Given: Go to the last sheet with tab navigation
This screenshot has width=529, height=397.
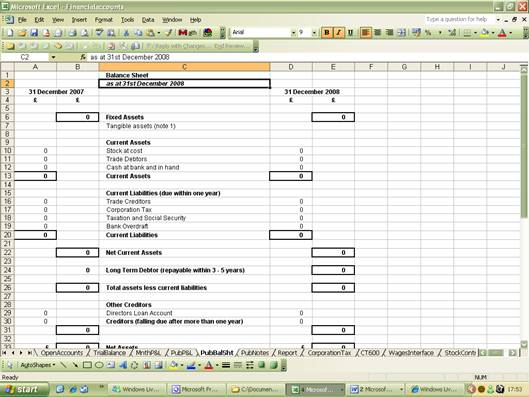Looking at the screenshot, I should pos(29,353).
